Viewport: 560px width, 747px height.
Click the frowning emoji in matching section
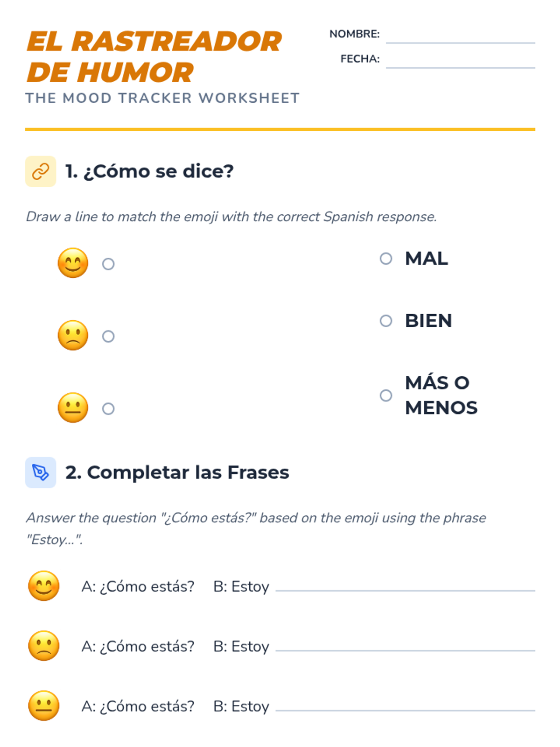[x=73, y=335]
